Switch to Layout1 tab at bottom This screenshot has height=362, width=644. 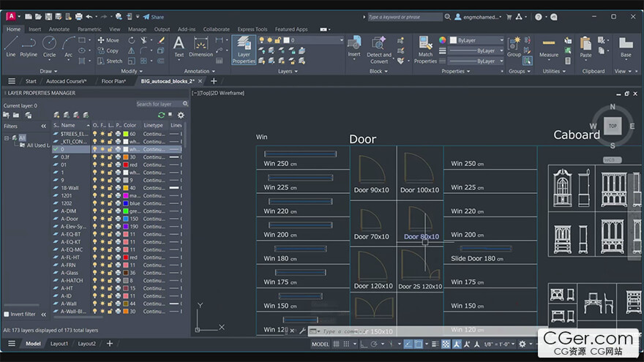(59, 344)
